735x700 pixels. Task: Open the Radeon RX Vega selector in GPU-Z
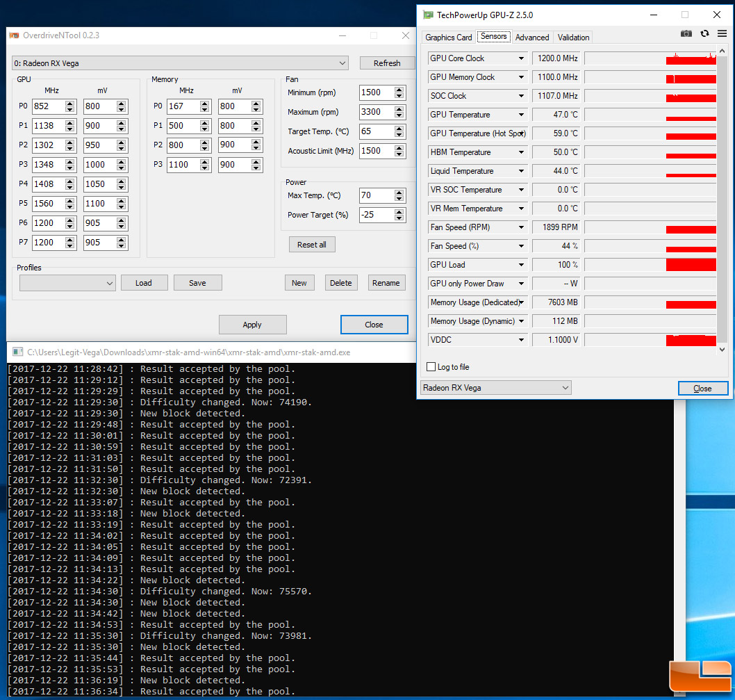(496, 388)
